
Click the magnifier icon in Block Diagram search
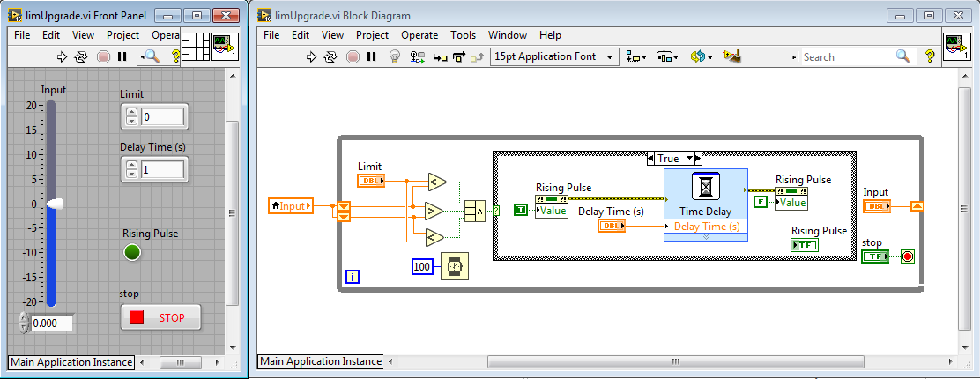pos(902,57)
